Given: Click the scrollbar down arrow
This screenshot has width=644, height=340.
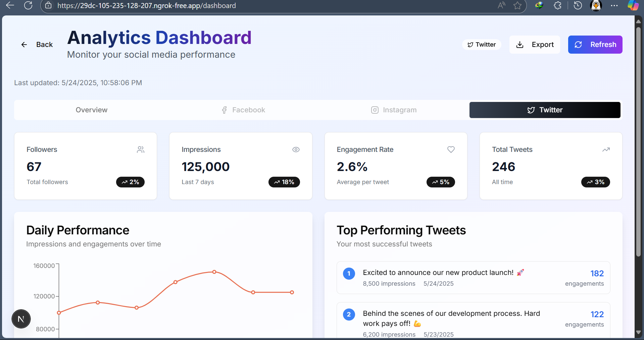Looking at the screenshot, I should coord(638,333).
